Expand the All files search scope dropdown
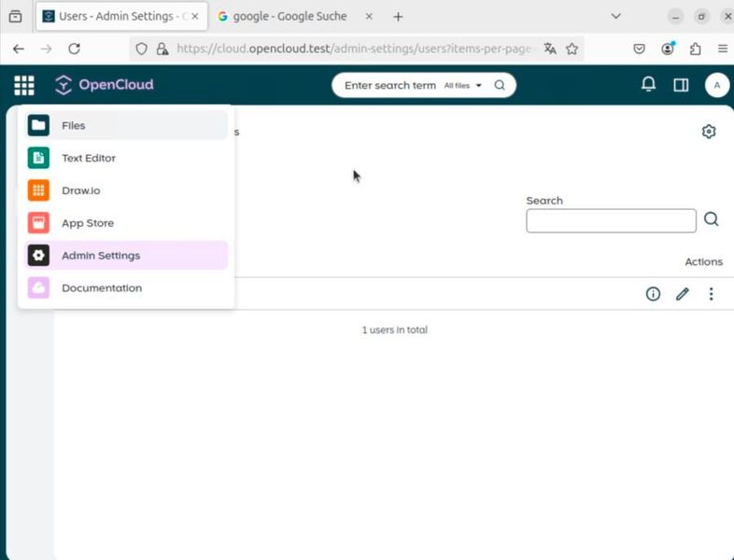 click(462, 86)
